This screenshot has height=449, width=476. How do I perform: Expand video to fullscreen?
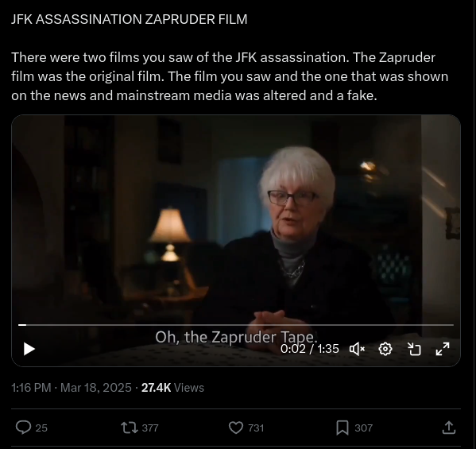pyautogui.click(x=443, y=349)
